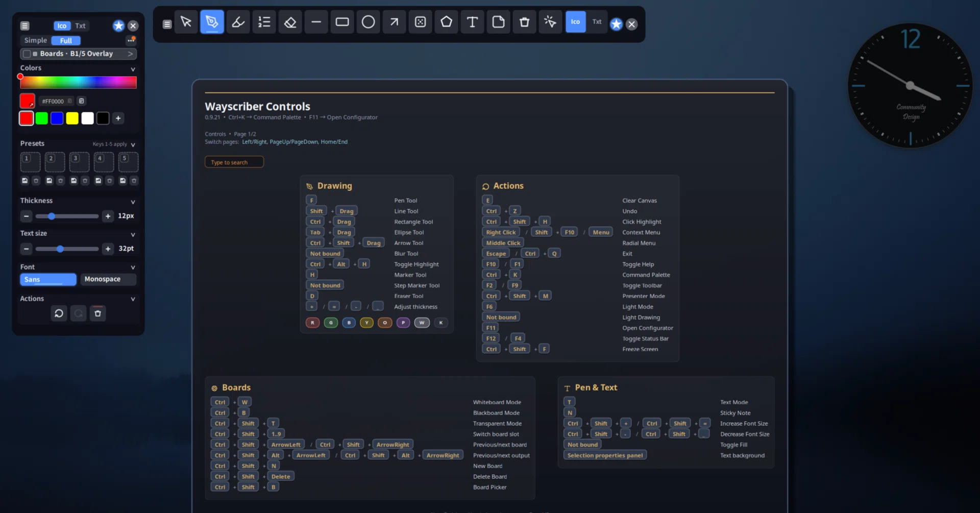Pick the Rectangle shape tool
The height and width of the screenshot is (513, 980).
(342, 22)
